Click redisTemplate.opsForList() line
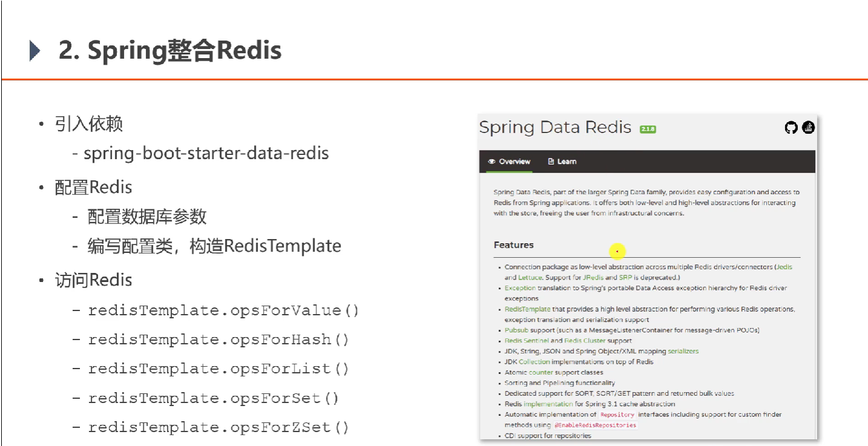 click(x=219, y=369)
